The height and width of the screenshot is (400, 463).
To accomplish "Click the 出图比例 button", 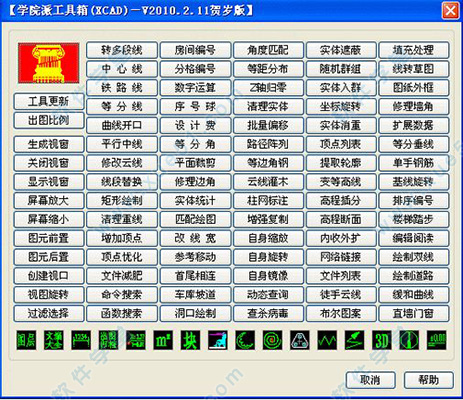I will point(49,120).
